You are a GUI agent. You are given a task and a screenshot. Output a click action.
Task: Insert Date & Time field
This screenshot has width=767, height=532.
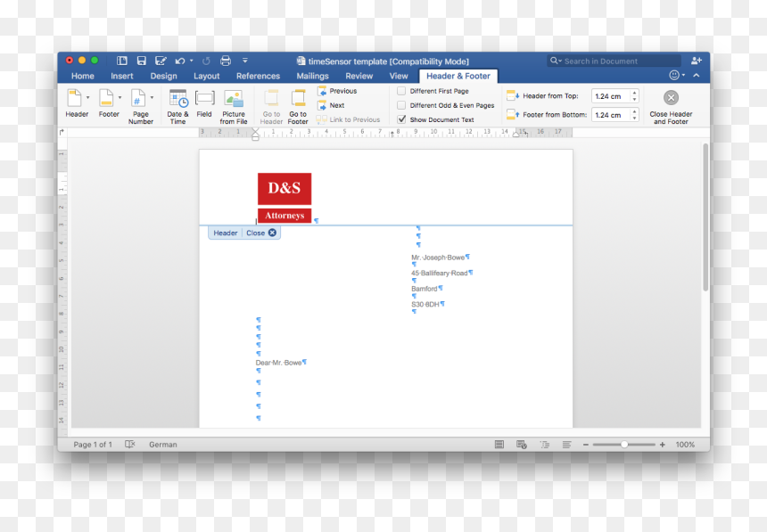tap(178, 107)
